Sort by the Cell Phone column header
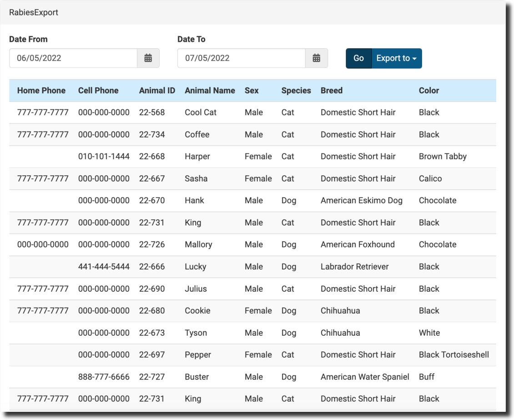 pos(98,91)
